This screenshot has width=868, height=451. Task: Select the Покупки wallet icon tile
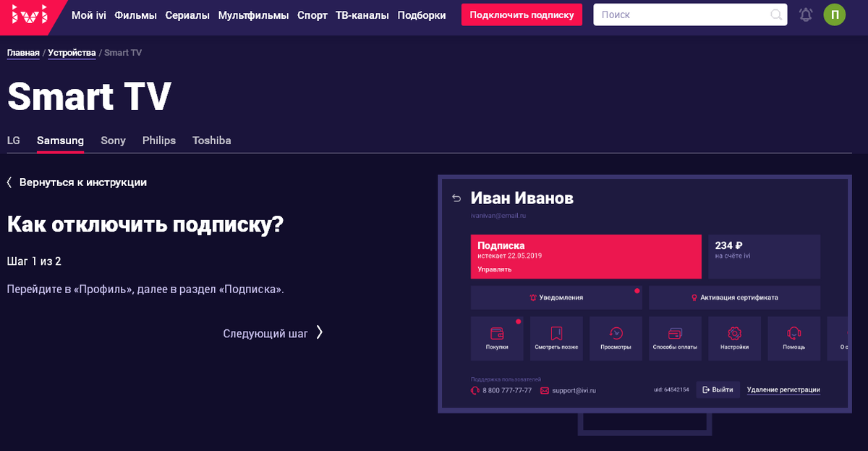[x=497, y=338]
